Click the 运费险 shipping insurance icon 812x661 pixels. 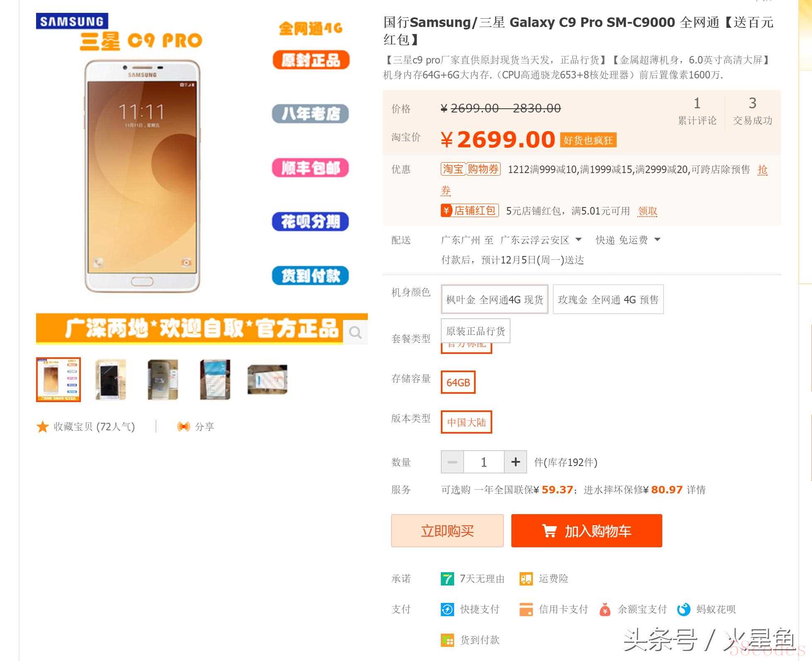point(526,578)
